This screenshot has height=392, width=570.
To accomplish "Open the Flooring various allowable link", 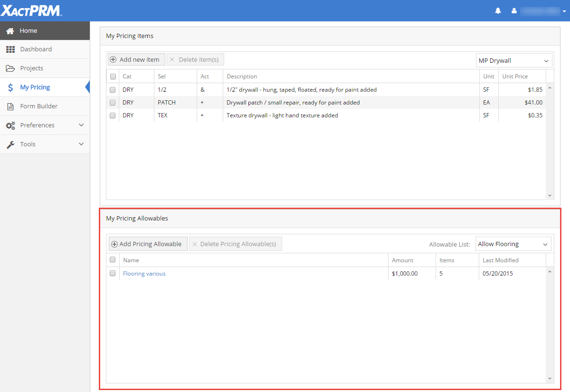I will point(144,274).
